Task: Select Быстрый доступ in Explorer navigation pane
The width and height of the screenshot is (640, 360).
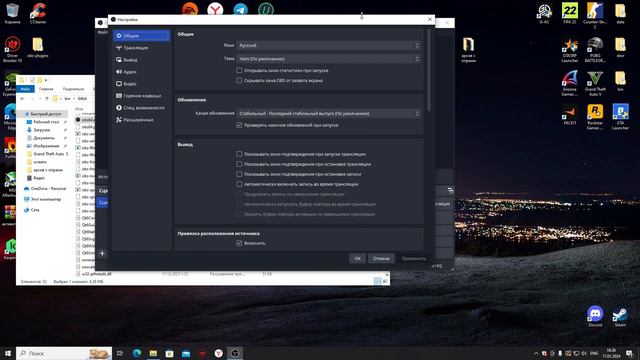Action: [43, 114]
